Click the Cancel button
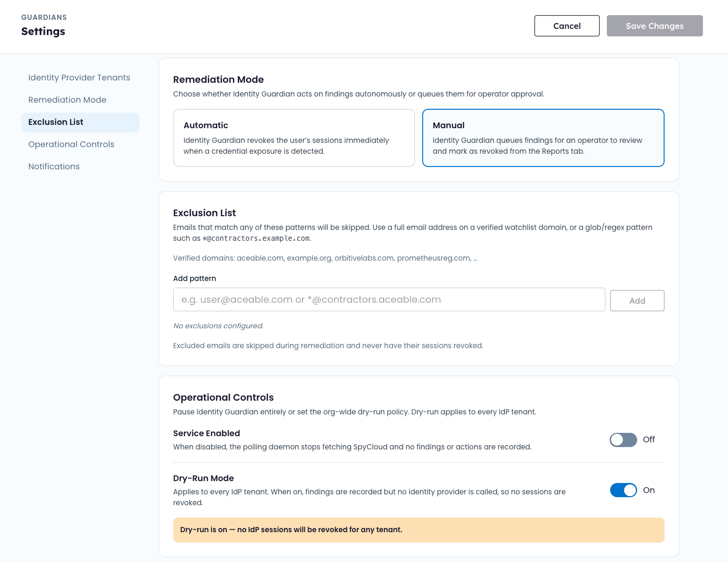Screen dimensions: 728x562 (567, 26)
